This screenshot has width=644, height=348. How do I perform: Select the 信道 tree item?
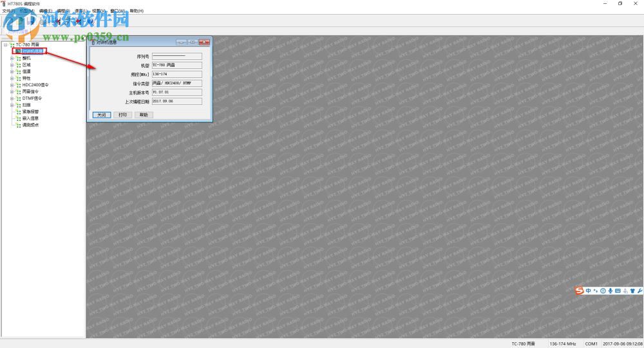click(x=26, y=71)
